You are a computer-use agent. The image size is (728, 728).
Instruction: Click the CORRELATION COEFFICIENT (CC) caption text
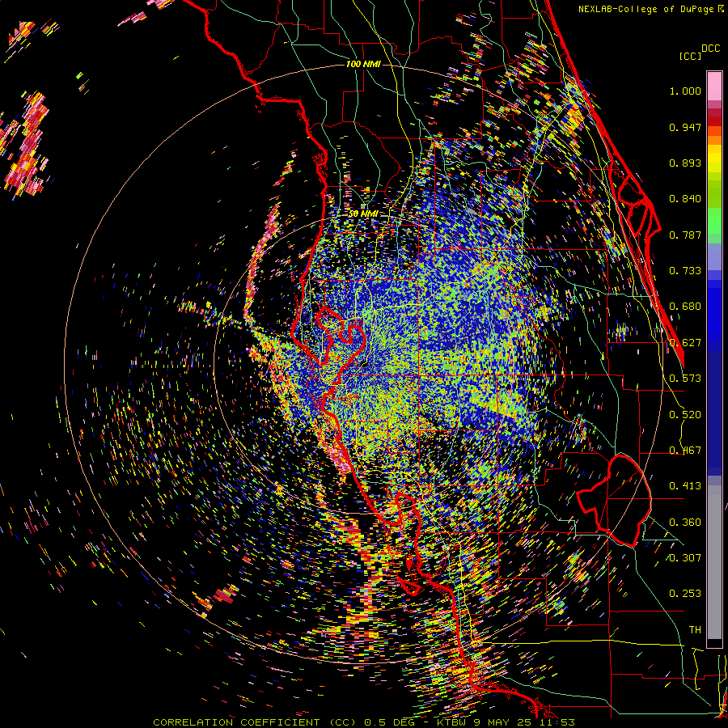coord(255,722)
